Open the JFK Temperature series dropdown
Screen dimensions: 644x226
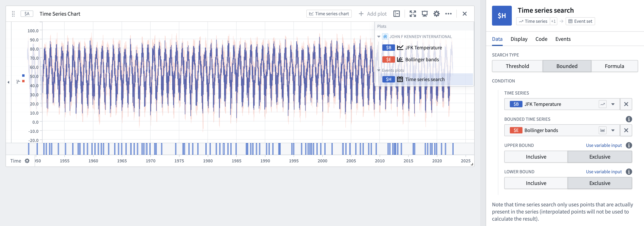(x=613, y=104)
